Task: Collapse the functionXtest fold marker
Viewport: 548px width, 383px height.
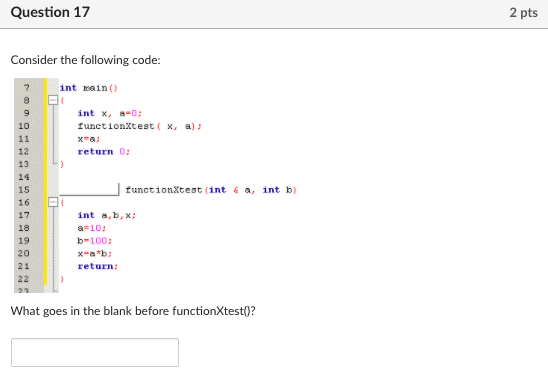Action: pyautogui.click(x=53, y=202)
